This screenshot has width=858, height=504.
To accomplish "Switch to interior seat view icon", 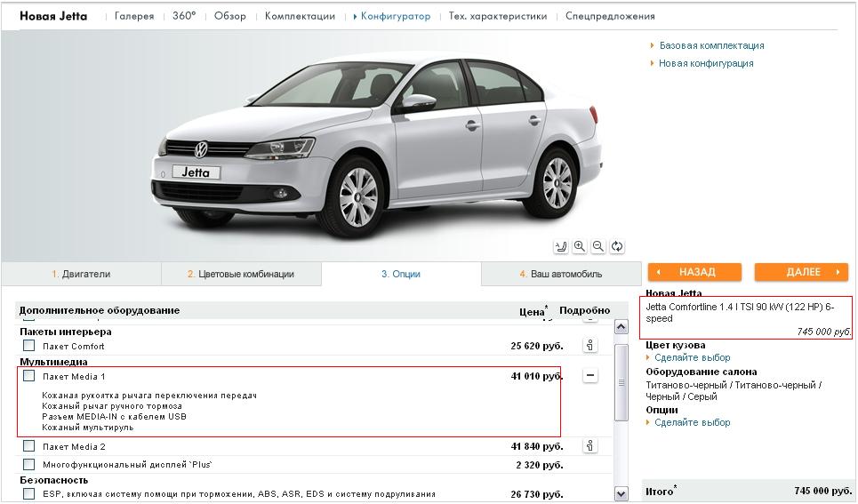I will [x=561, y=246].
